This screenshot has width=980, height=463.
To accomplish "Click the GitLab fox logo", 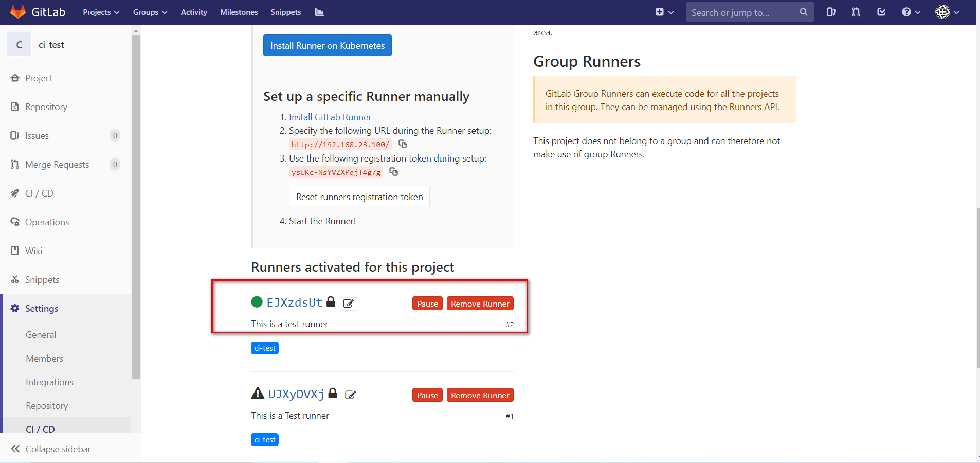I will click(x=17, y=11).
